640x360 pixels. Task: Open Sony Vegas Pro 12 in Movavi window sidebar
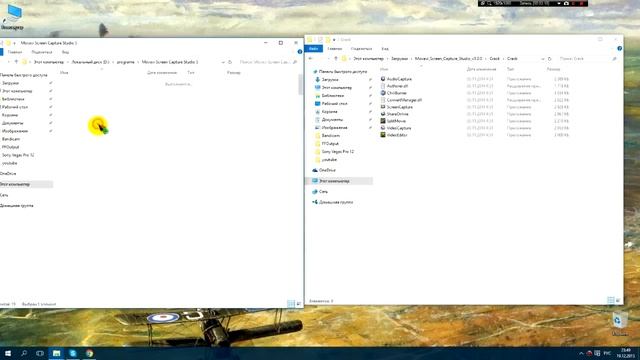[18, 155]
